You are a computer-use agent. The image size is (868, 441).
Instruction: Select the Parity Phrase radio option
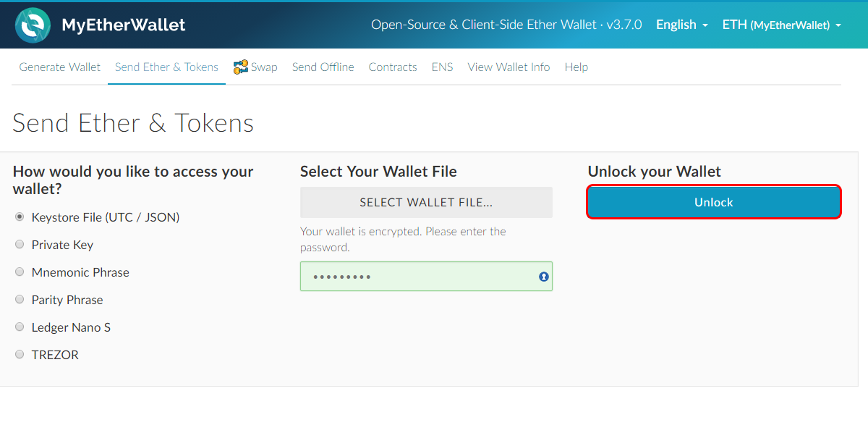20,300
